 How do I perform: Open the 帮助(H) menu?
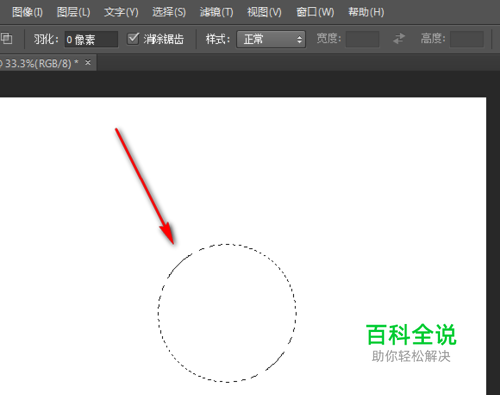coord(366,12)
